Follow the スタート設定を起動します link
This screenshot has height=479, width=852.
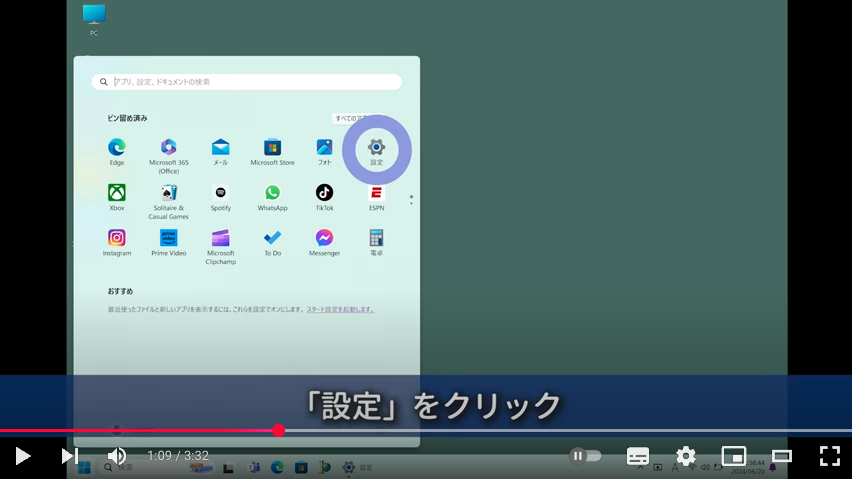pos(340,310)
